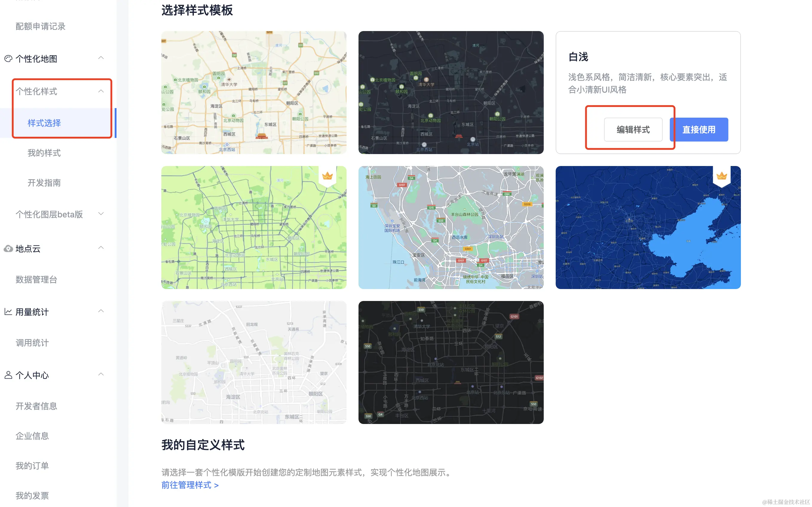Select the dark night map template thumbnail
This screenshot has height=507, width=812.
[451, 93]
